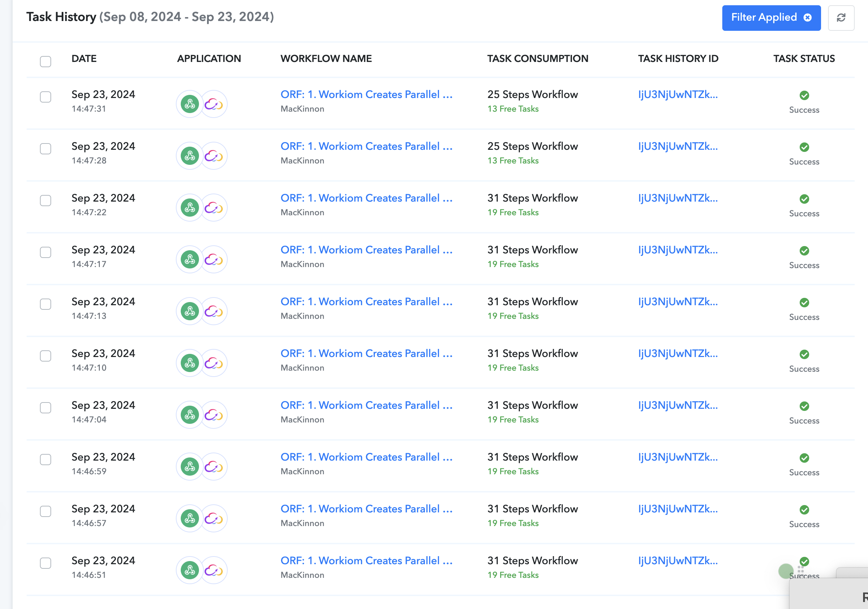Click the green webhook icon in 14:47:22 row
The image size is (868, 609).
click(x=190, y=208)
